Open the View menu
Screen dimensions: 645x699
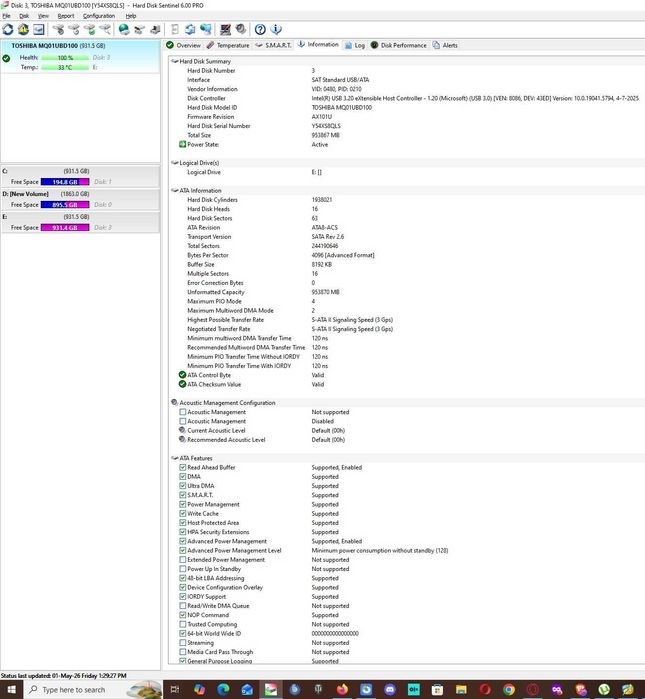tap(43, 16)
